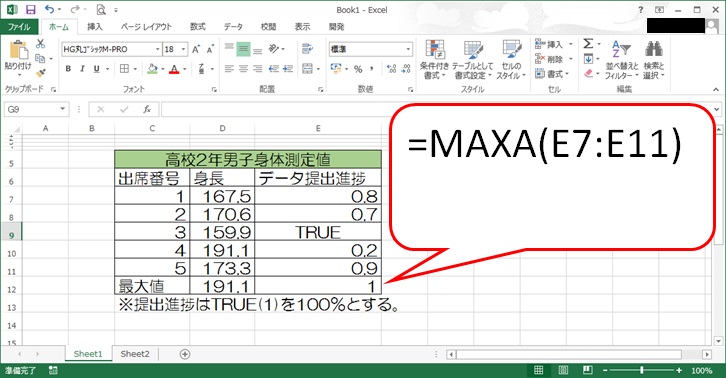Select the Page Layout view icon in status bar
This screenshot has height=378, width=726.
pos(563,370)
